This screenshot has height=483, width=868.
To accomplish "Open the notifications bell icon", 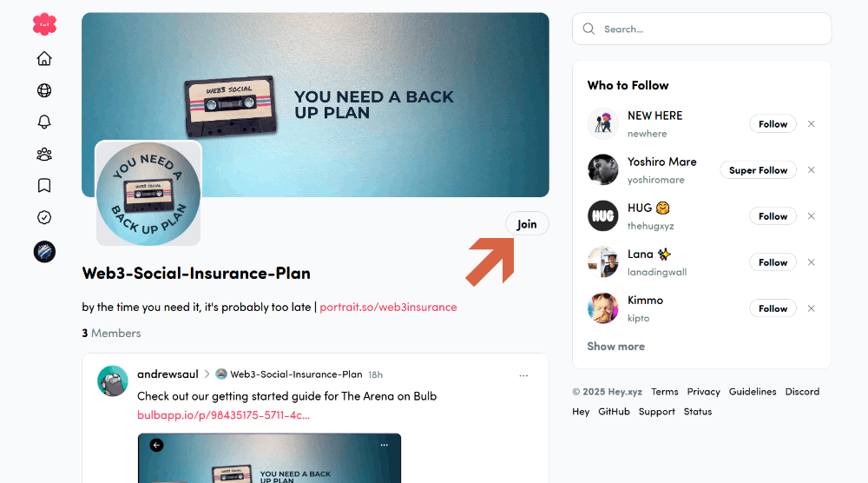I will coord(44,122).
